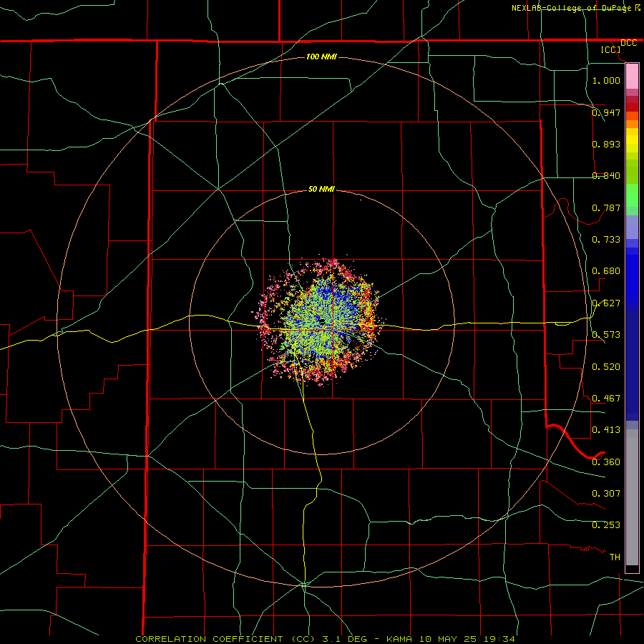Click the 0.413 legend value

tap(606, 430)
